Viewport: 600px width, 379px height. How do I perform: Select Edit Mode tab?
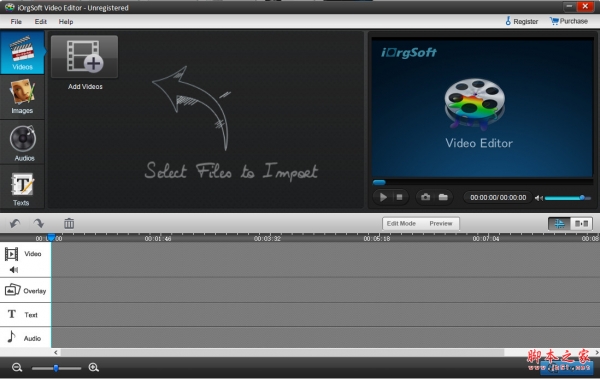[401, 224]
